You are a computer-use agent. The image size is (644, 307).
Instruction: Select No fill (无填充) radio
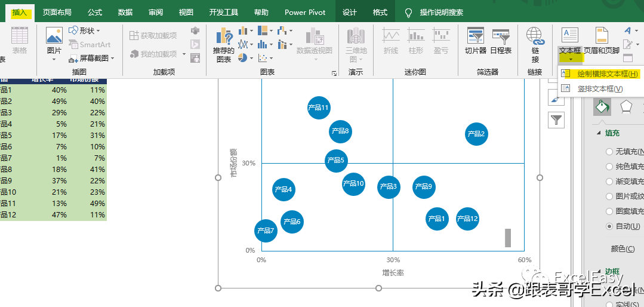coord(609,152)
